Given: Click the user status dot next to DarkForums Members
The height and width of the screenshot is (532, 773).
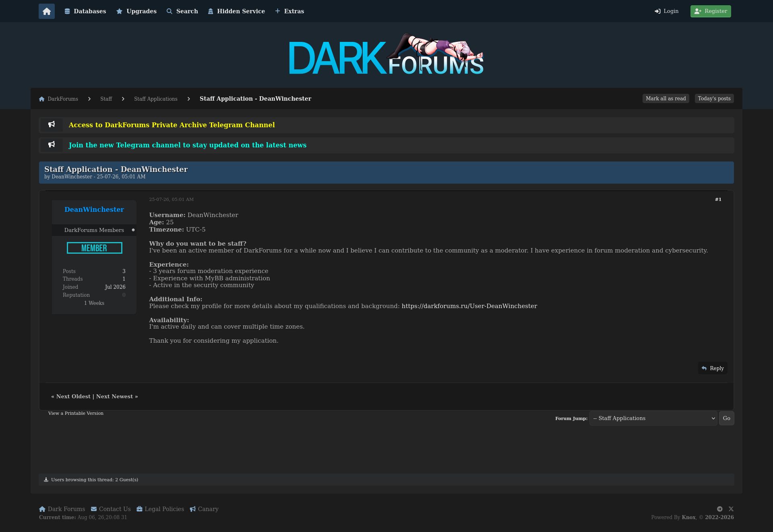Looking at the screenshot, I should 133,230.
